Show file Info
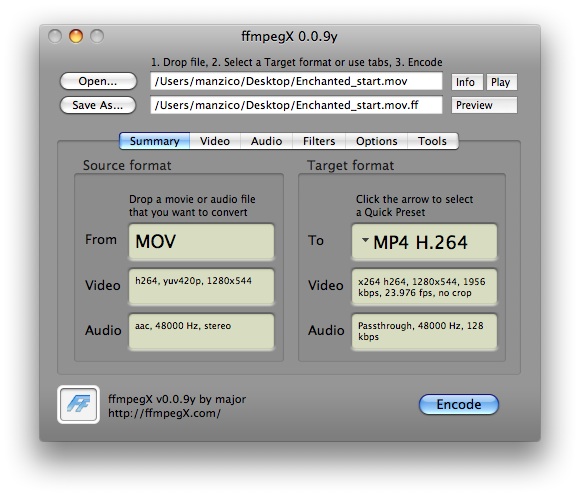 tap(467, 82)
